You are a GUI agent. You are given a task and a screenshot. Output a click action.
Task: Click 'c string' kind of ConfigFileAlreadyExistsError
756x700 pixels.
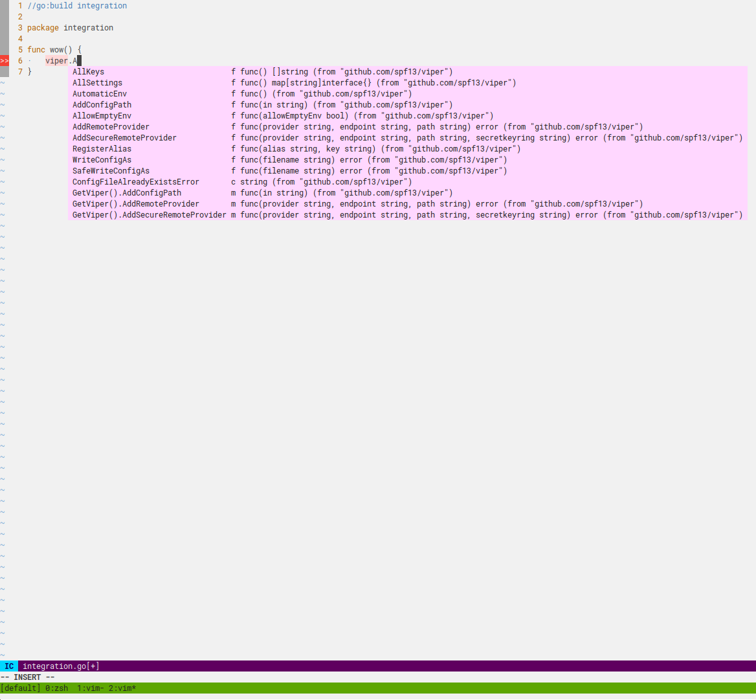point(249,182)
